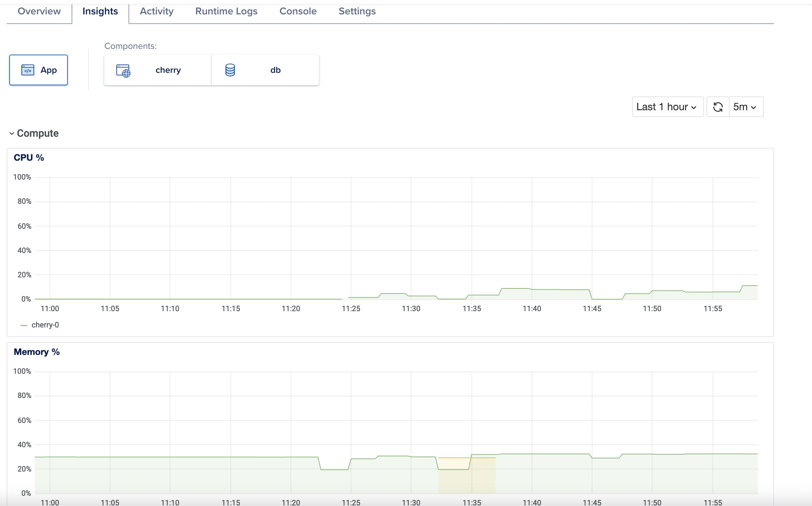This screenshot has height=506, width=812.
Task: Collapse the Compute section
Action: click(34, 133)
